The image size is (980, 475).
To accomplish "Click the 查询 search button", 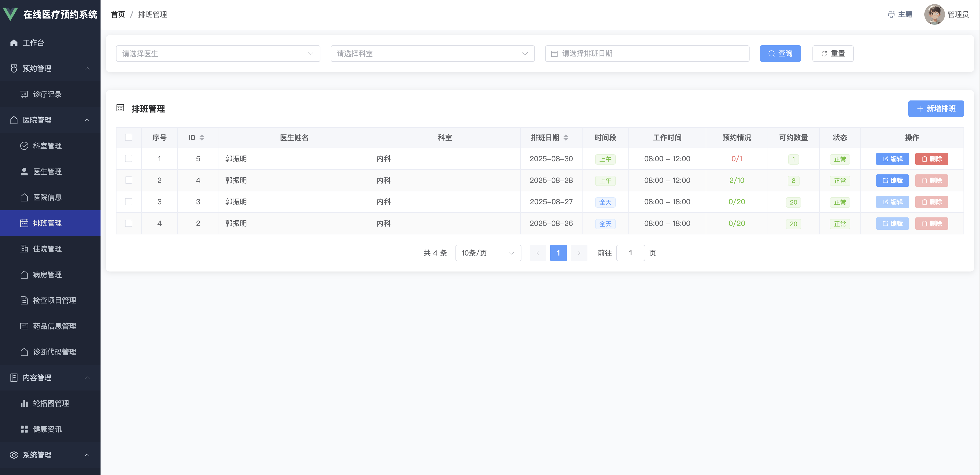I will [780, 54].
